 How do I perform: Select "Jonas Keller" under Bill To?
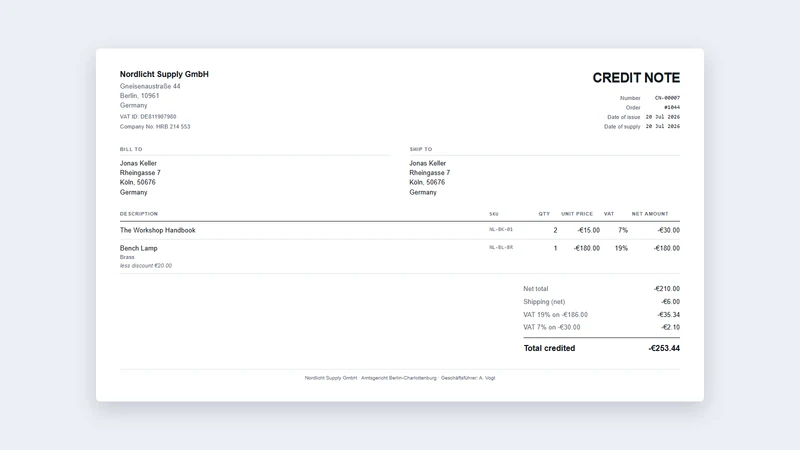pyautogui.click(x=138, y=163)
